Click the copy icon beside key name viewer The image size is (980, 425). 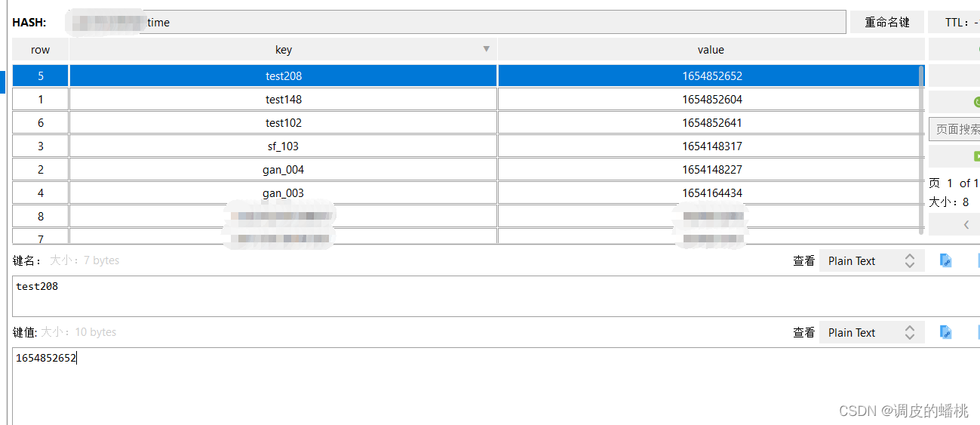(x=945, y=260)
